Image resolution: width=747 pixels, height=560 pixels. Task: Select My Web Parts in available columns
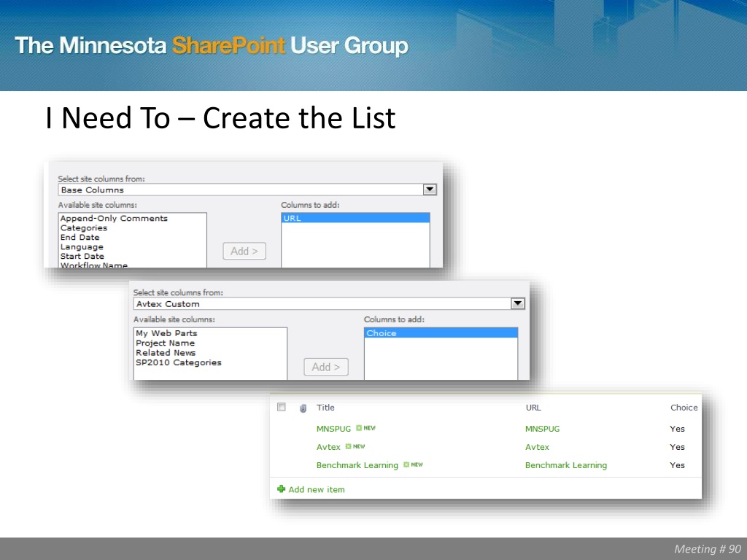tap(166, 333)
